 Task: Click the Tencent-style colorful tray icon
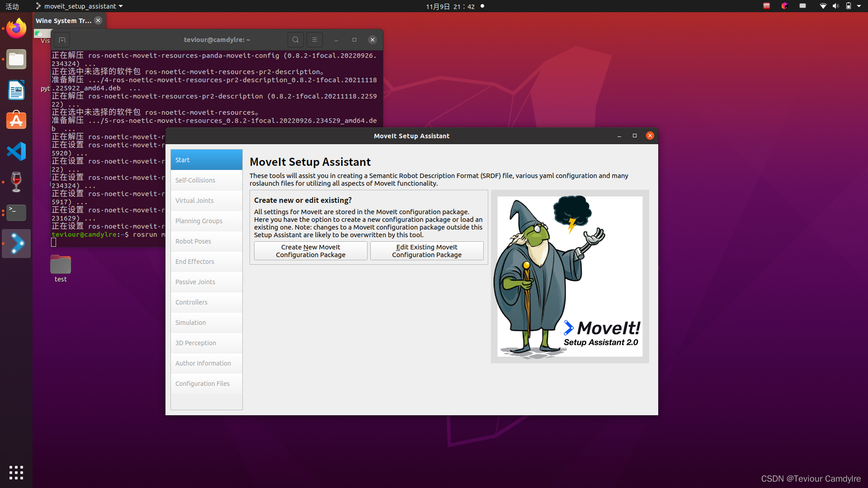tap(784, 6)
